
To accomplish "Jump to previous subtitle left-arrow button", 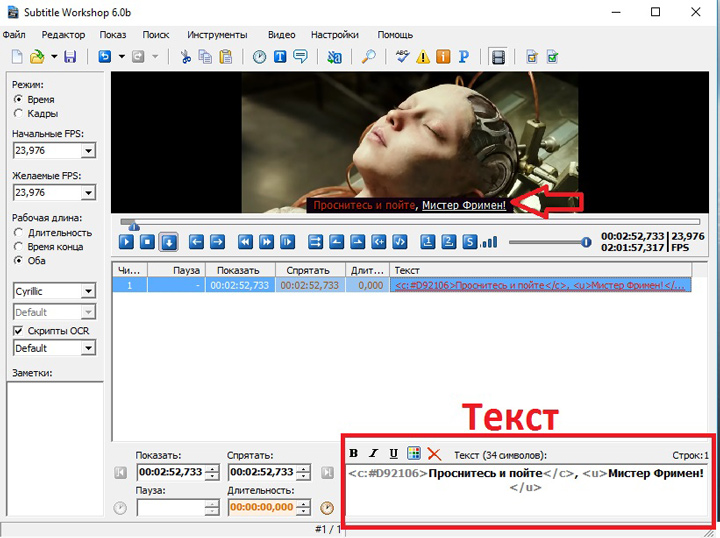I will (x=196, y=241).
